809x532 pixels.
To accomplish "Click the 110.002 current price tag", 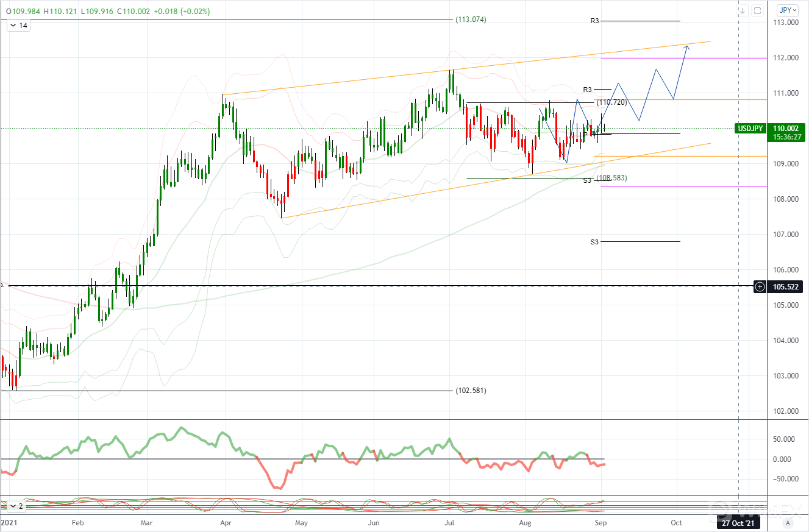I will (786, 128).
